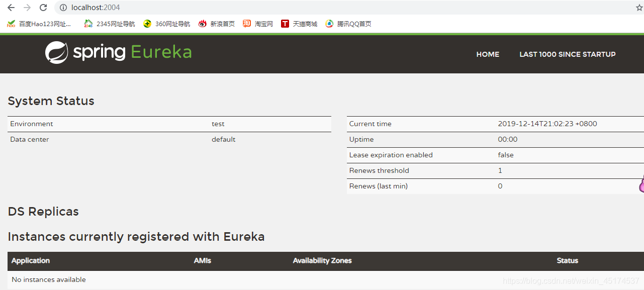The image size is (644, 290).
Task: Open the 淘宝网 bookmark
Action: (258, 24)
